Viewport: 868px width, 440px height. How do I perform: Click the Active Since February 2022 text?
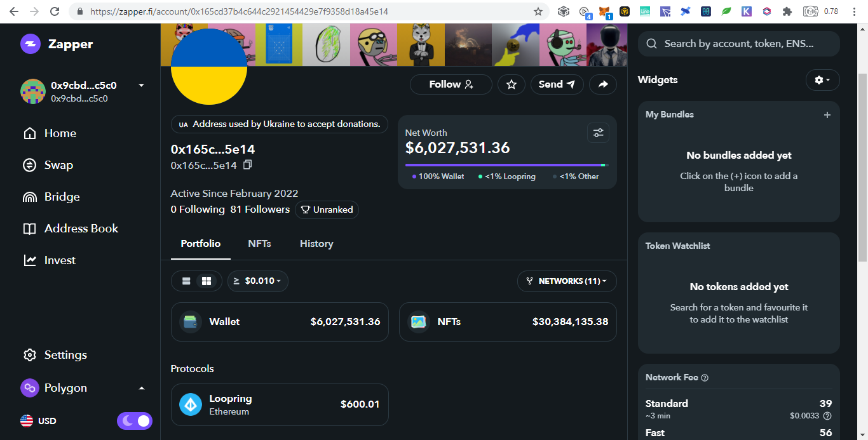coord(234,194)
